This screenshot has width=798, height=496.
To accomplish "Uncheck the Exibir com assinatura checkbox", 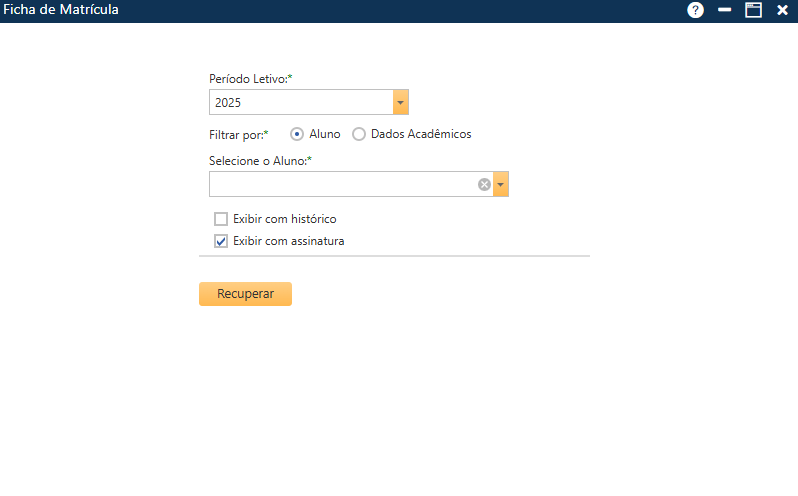I will [x=221, y=241].
